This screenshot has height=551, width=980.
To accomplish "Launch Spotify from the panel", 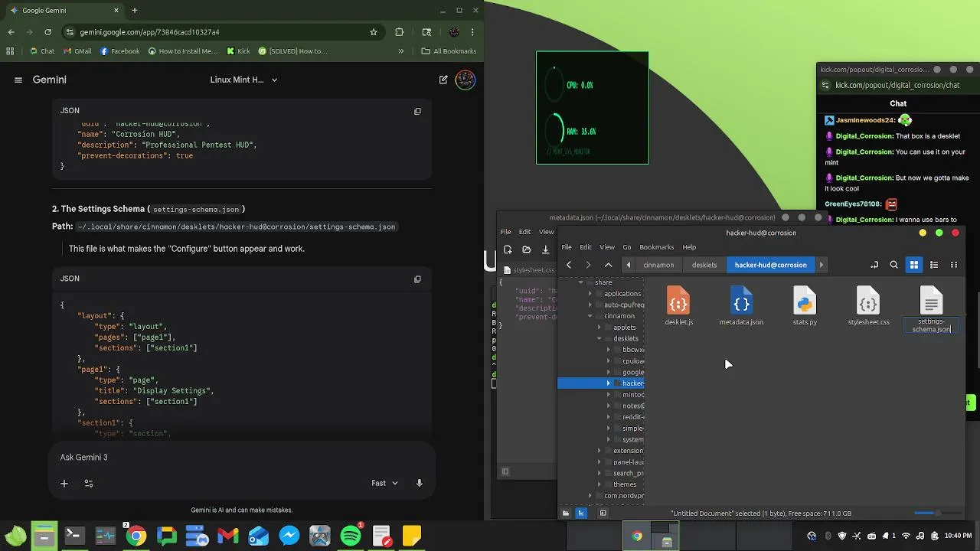I will (351, 536).
